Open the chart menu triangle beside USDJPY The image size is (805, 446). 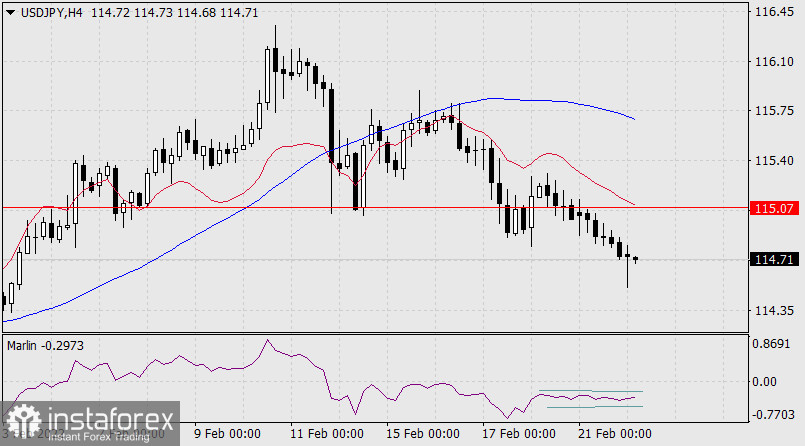10,13
